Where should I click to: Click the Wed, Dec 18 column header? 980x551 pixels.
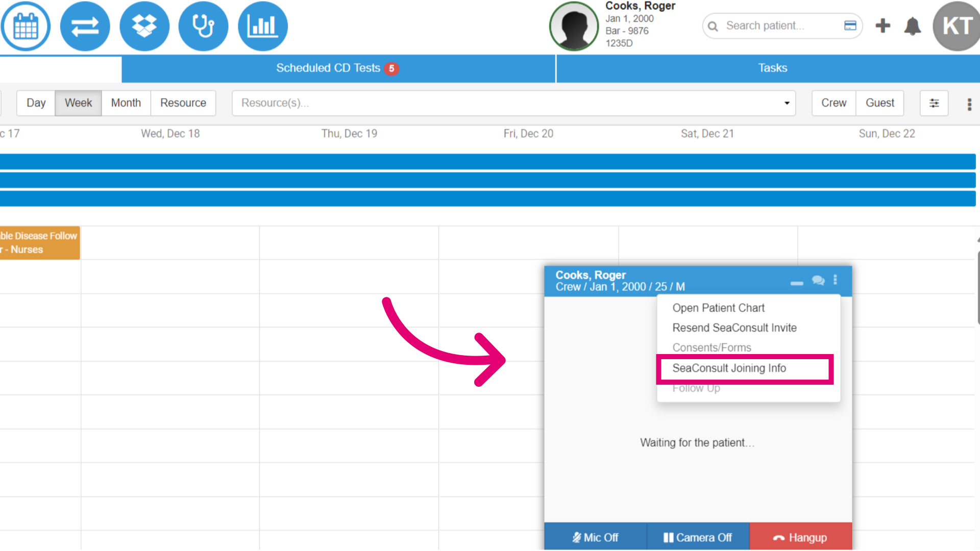(170, 134)
